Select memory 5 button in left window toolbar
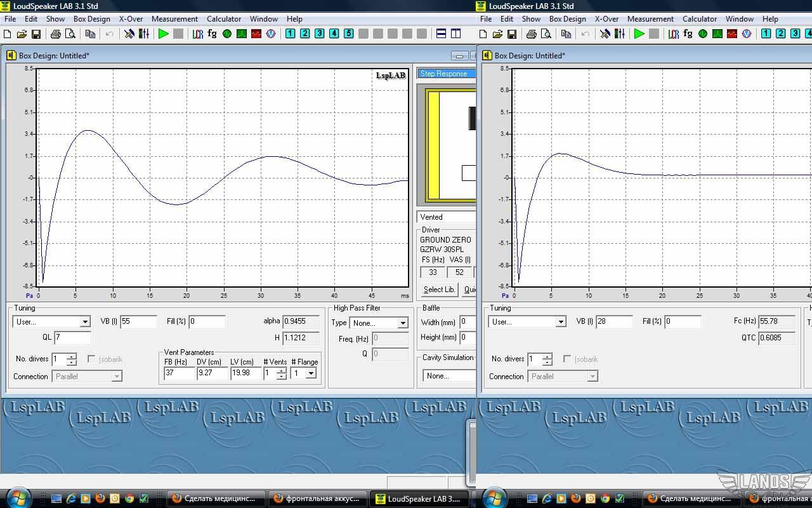812x508 pixels. coord(349,34)
